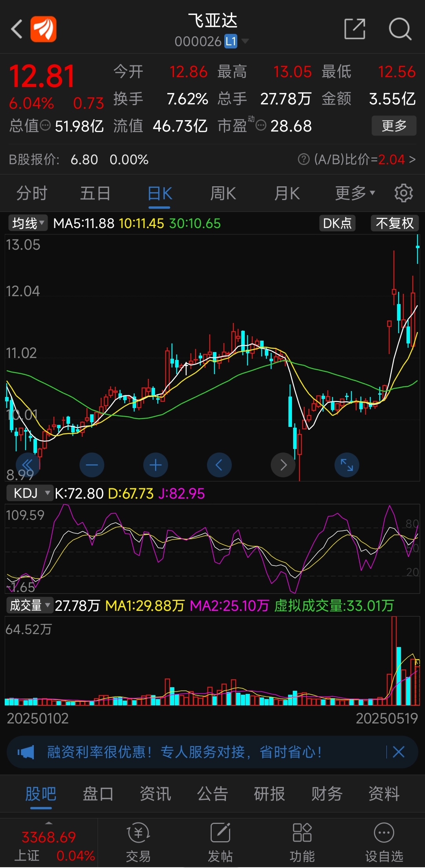Tap B股报价 6.80 row

(79, 160)
